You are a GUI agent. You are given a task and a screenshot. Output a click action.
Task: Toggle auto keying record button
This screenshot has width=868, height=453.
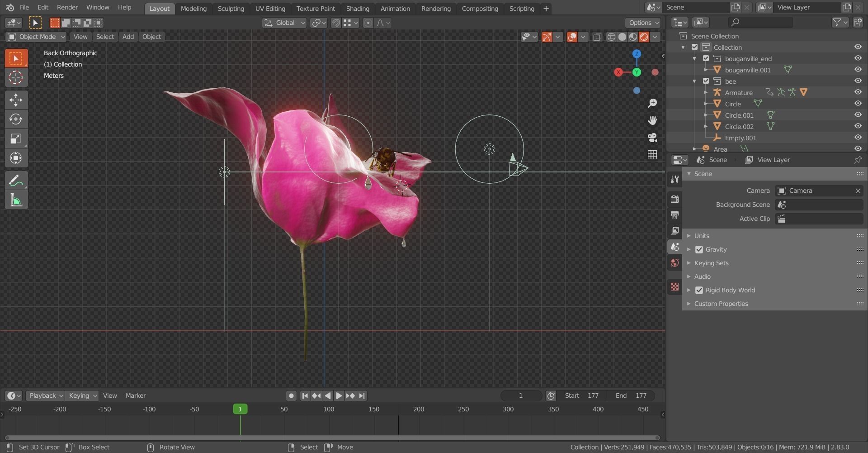(x=291, y=396)
